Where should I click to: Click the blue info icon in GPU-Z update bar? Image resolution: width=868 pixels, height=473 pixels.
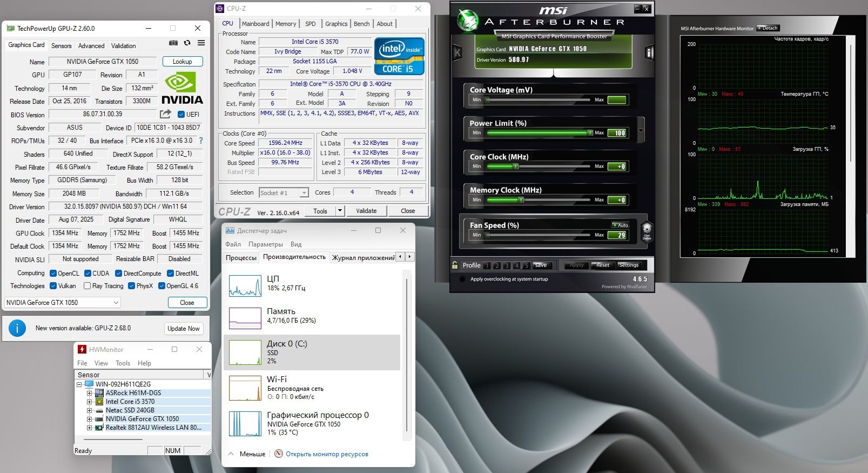17,328
